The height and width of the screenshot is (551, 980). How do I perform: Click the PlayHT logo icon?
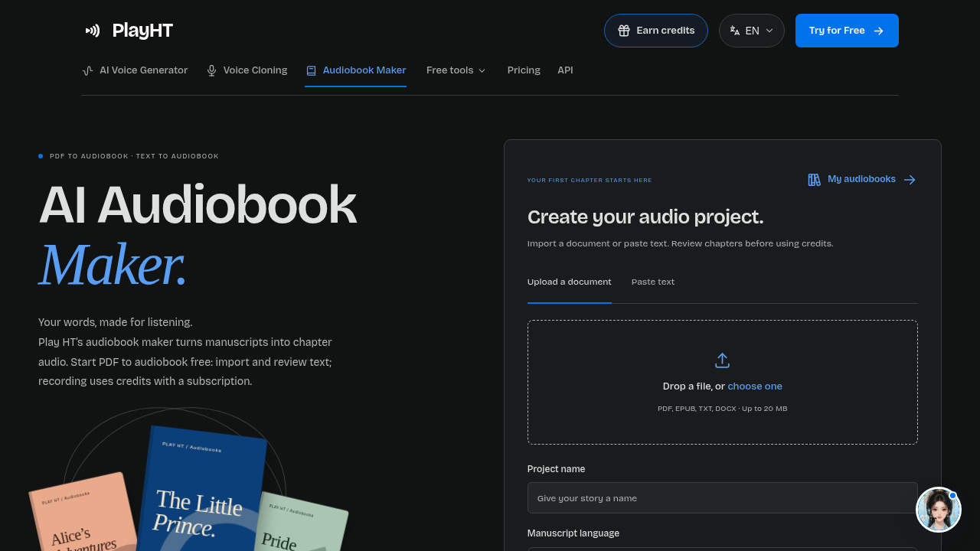coord(93,31)
